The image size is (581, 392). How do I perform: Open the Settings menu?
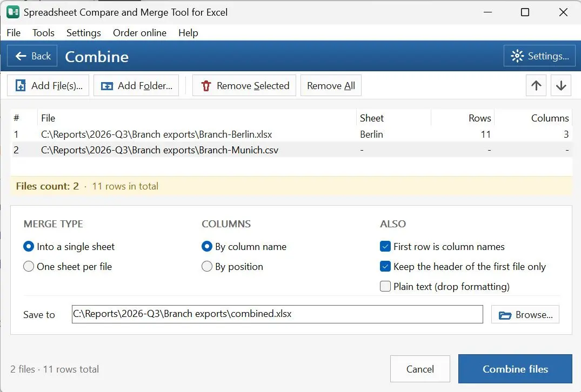(x=84, y=33)
